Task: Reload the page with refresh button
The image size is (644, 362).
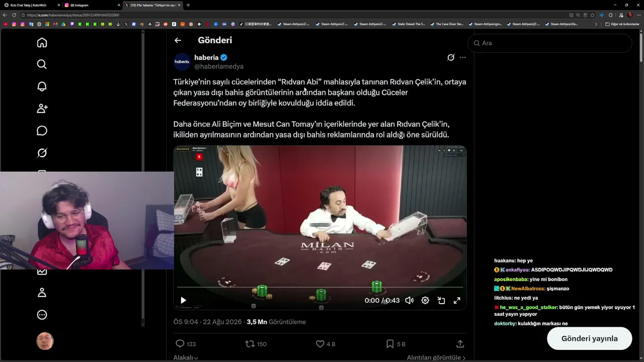Action: coord(14,15)
